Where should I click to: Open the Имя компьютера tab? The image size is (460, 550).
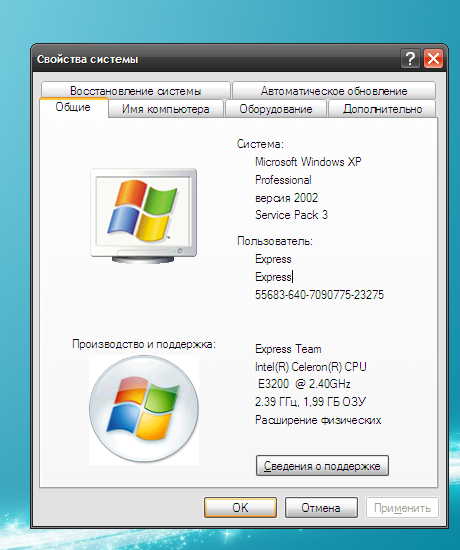(166, 109)
